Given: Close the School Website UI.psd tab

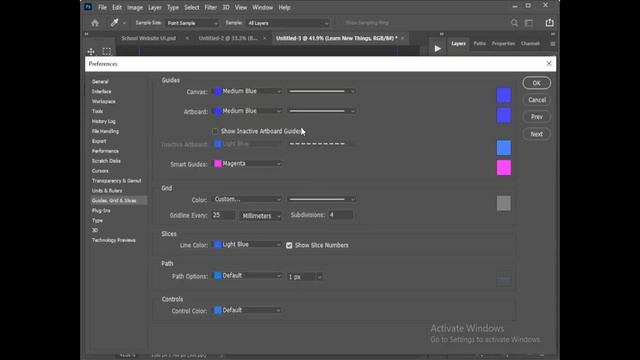Looking at the screenshot, I should (187, 38).
